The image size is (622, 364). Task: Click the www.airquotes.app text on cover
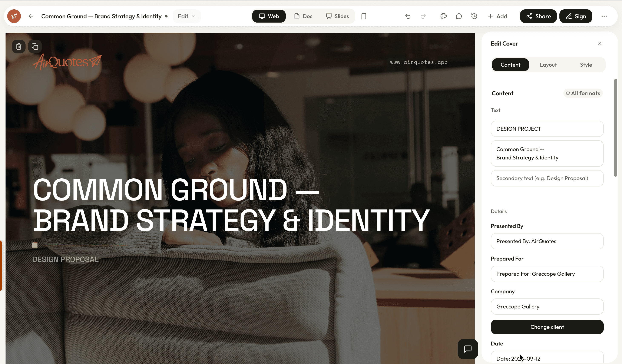pyautogui.click(x=419, y=62)
